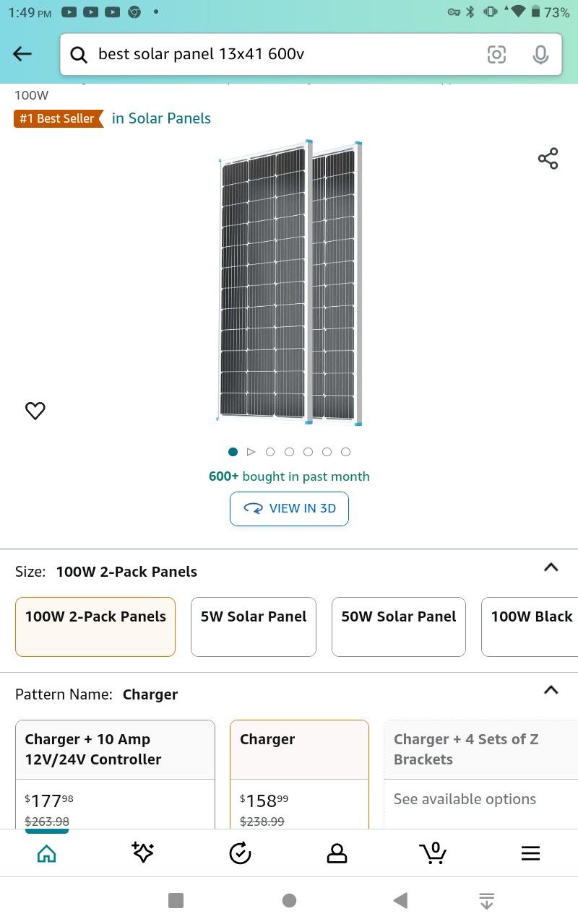This screenshot has height=924, width=578.
Task: Open the buy again tab
Action: [240, 853]
